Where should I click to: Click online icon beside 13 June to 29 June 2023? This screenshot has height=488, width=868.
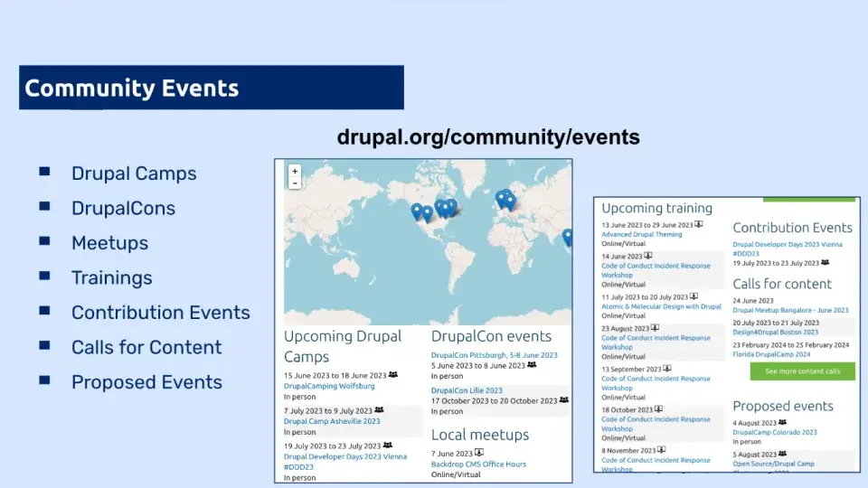pos(699,224)
